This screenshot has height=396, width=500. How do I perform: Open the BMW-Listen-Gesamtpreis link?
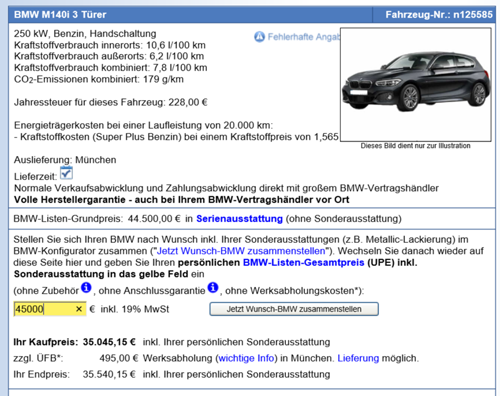click(303, 262)
